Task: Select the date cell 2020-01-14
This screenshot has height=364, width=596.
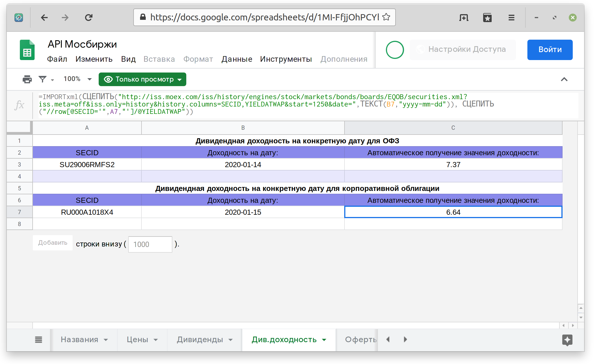Action: (x=243, y=165)
